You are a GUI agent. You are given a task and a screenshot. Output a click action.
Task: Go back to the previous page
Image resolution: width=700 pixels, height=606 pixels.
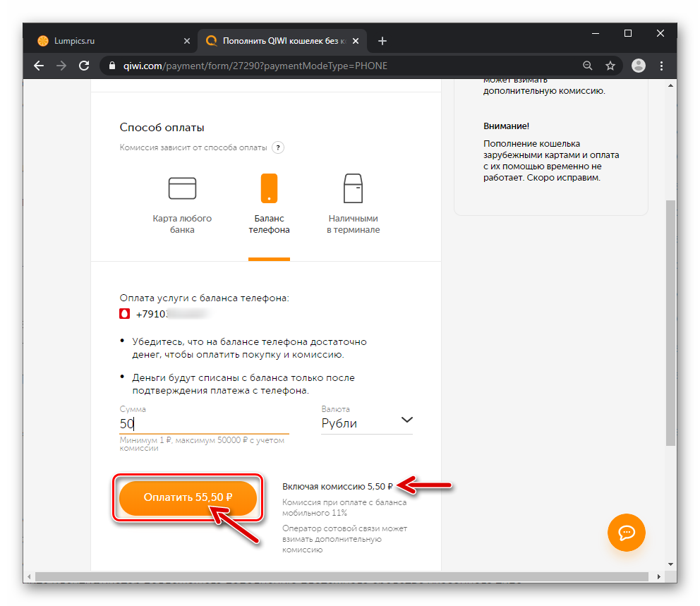coord(39,66)
